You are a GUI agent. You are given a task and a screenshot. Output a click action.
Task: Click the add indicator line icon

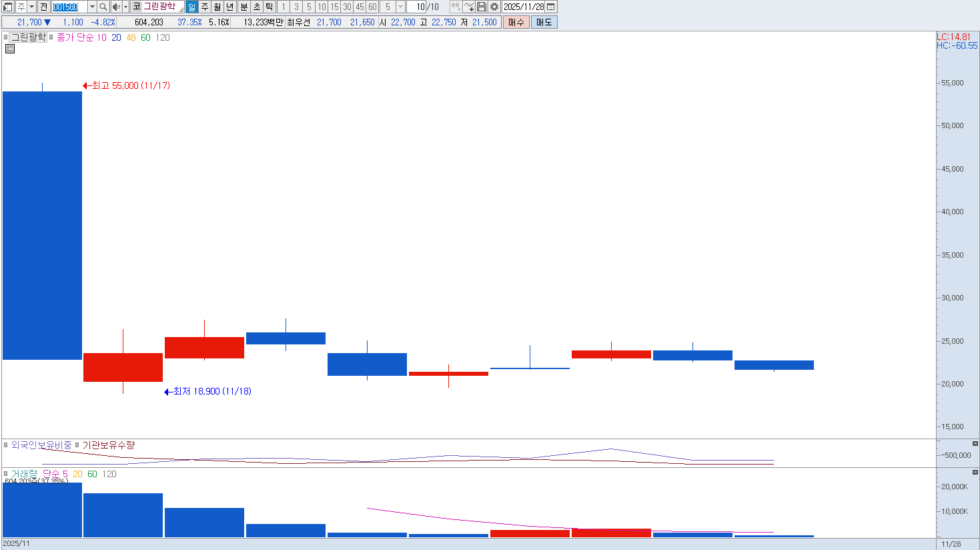[x=469, y=7]
